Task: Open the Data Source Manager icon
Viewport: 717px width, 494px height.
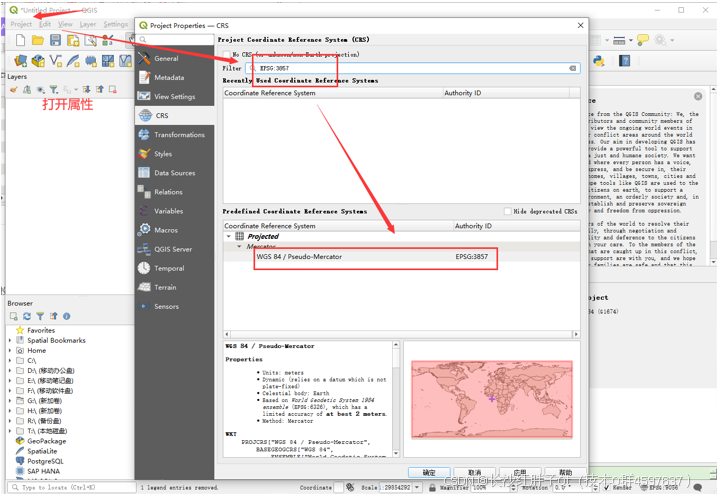Action: (20, 60)
